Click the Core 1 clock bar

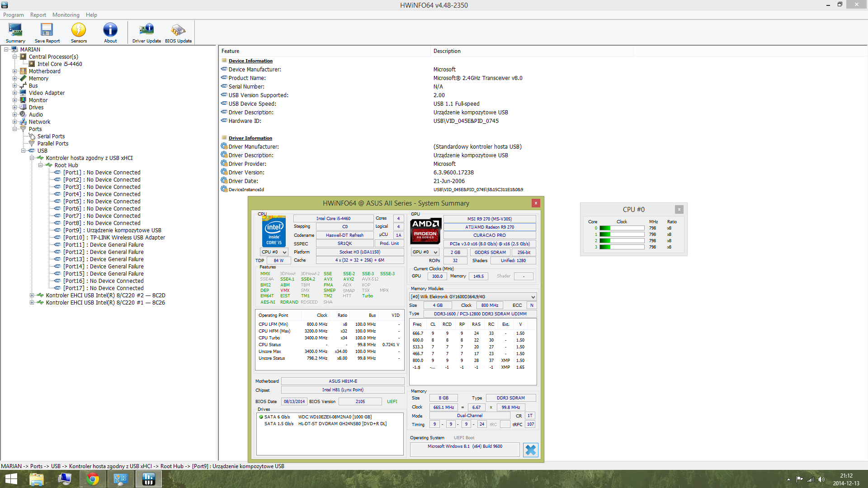622,235
